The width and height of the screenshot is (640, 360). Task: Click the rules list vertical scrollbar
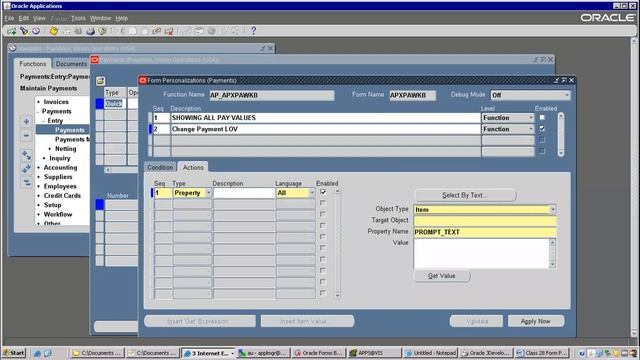tap(561, 134)
